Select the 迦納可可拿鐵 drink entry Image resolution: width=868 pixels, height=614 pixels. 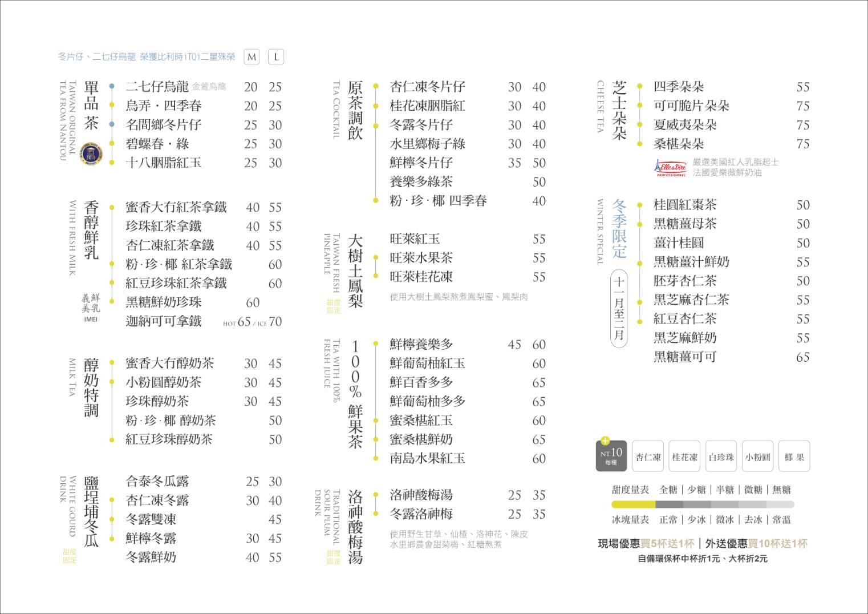pyautogui.click(x=164, y=322)
